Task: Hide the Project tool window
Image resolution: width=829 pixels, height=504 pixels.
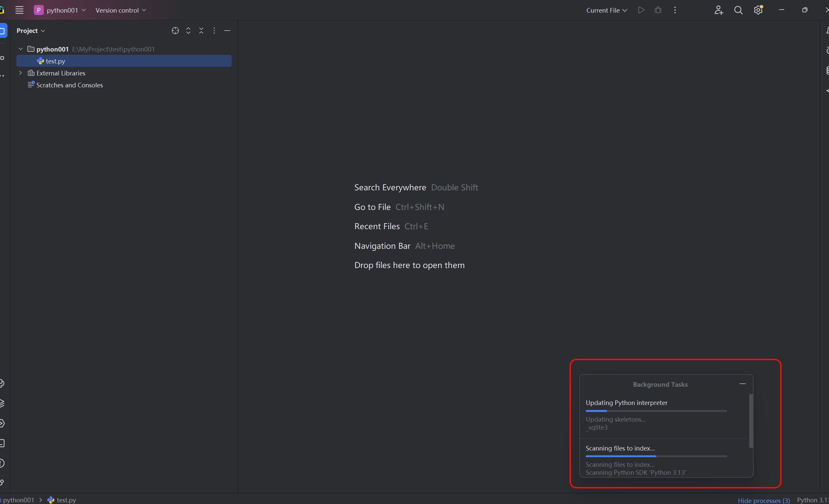Action: (227, 31)
